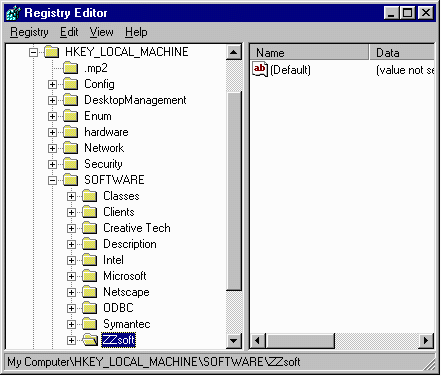Expand the hardware key
The image size is (441, 376).
(52, 132)
